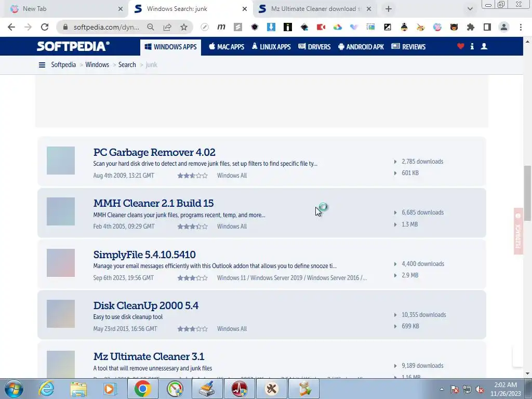
Task: Click the star rating of MMH Cleaner
Action: pyautogui.click(x=192, y=227)
